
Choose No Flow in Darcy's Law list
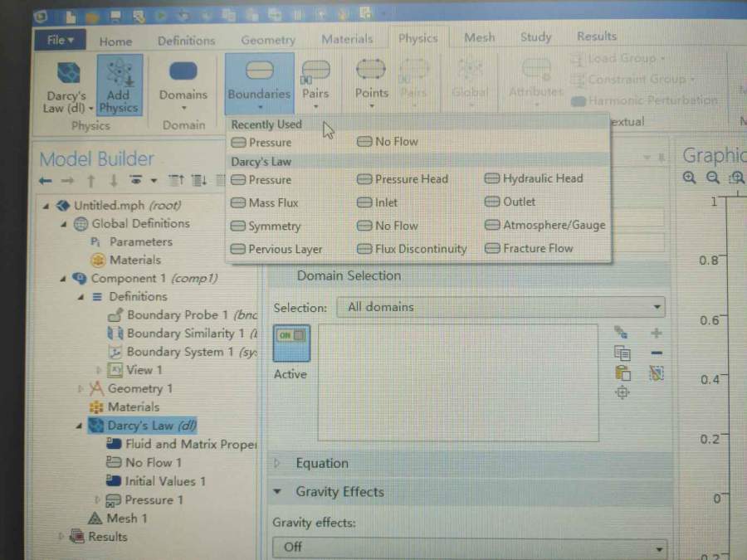click(388, 226)
